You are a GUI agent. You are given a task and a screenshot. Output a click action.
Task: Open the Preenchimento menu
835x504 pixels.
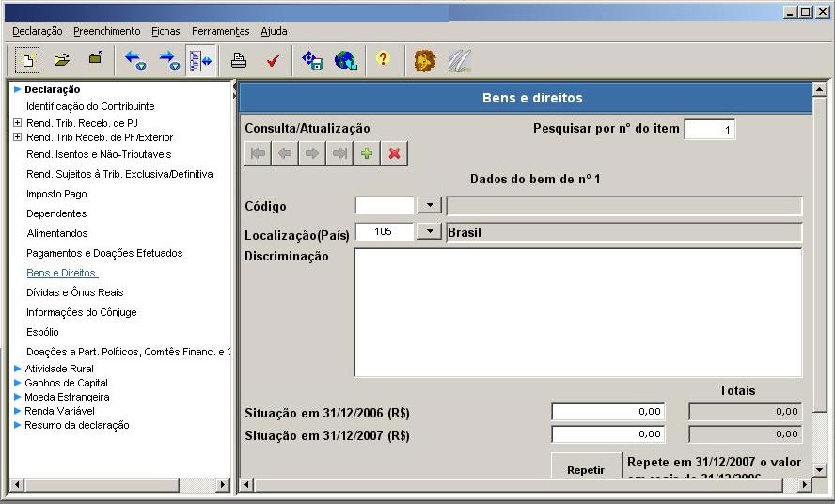[x=106, y=31]
